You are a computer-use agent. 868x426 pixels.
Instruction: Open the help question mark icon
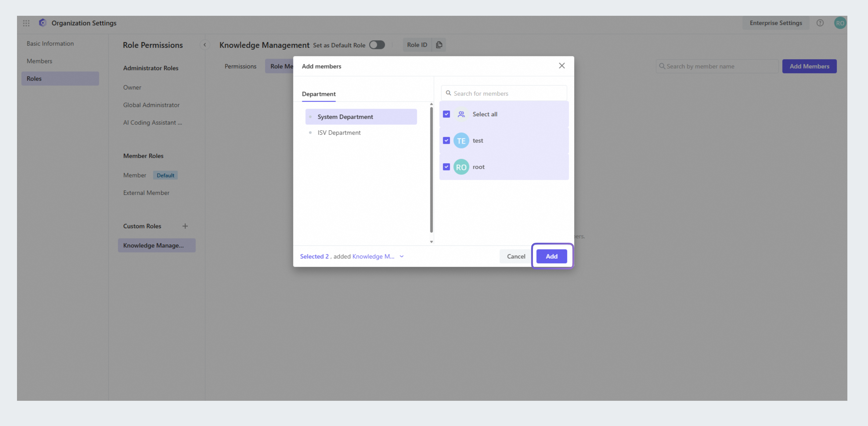coord(820,23)
